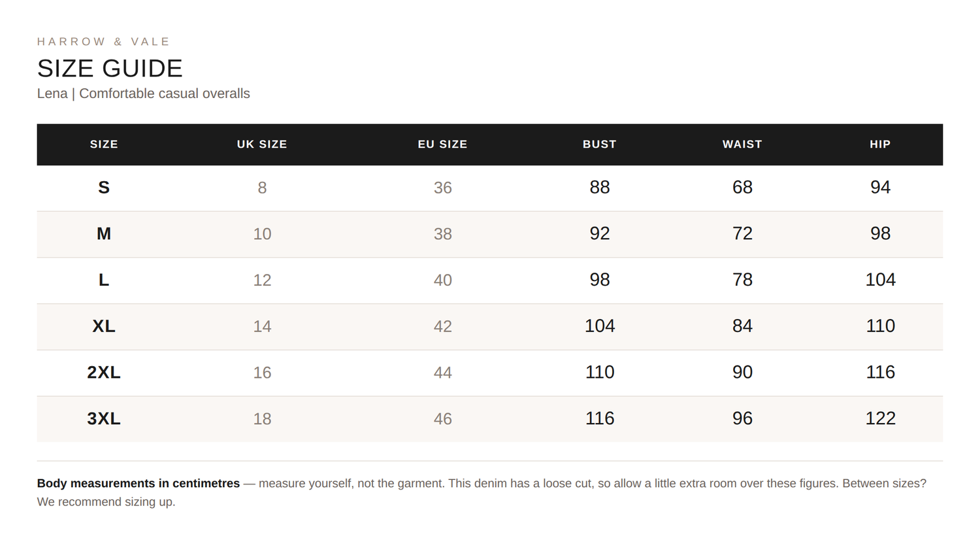This screenshot has width=980, height=540.
Task: Select the L size row label
Action: click(104, 280)
